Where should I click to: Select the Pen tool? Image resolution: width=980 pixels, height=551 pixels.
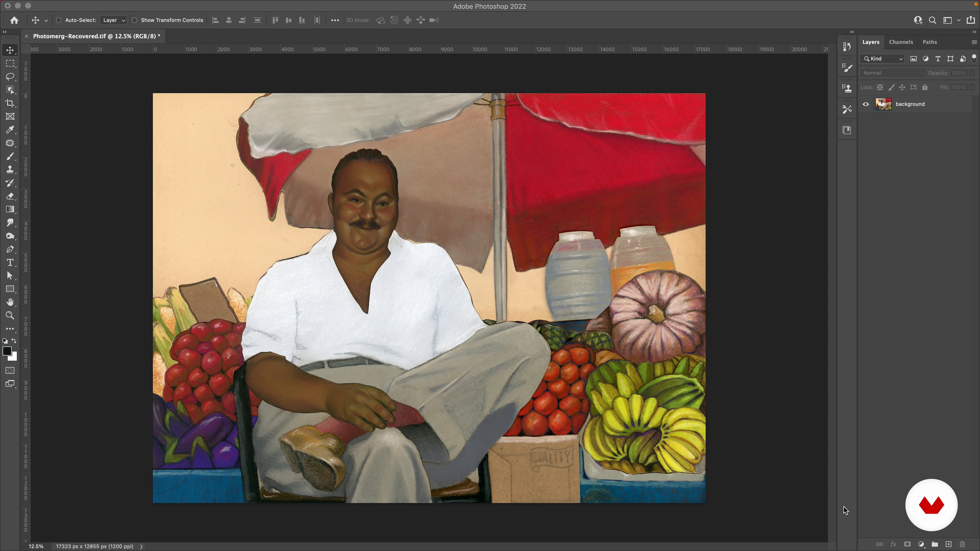(x=10, y=249)
